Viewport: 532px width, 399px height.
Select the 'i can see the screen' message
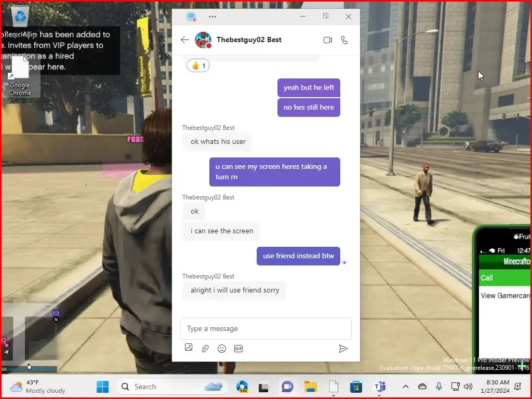[221, 231]
